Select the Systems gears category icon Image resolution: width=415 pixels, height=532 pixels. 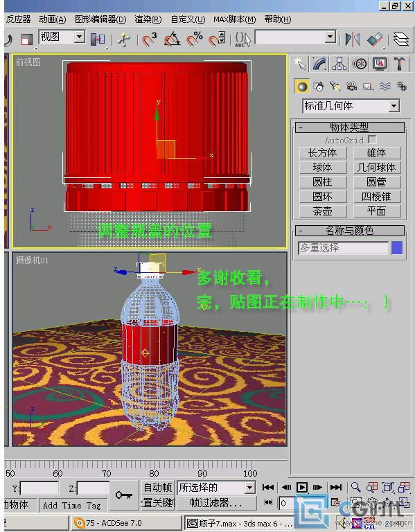tap(402, 87)
